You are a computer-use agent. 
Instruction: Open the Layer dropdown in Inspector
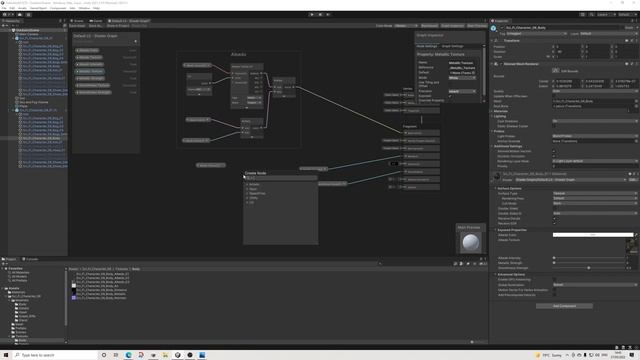(608, 34)
